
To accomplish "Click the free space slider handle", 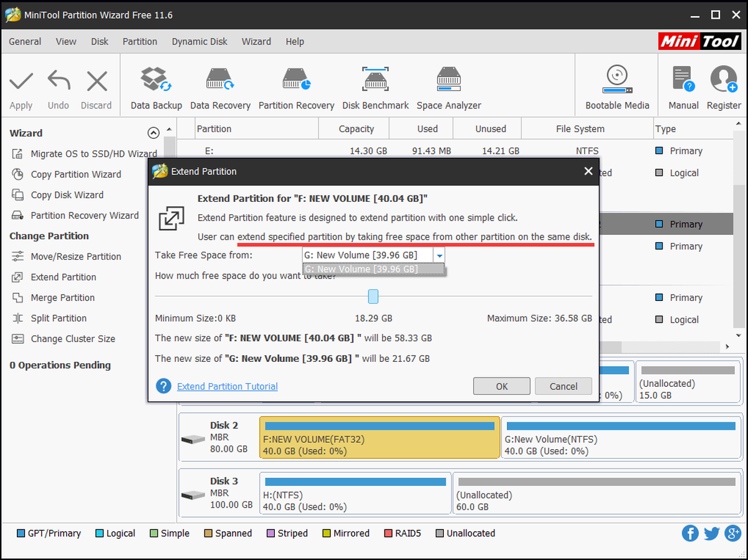I will 373,296.
